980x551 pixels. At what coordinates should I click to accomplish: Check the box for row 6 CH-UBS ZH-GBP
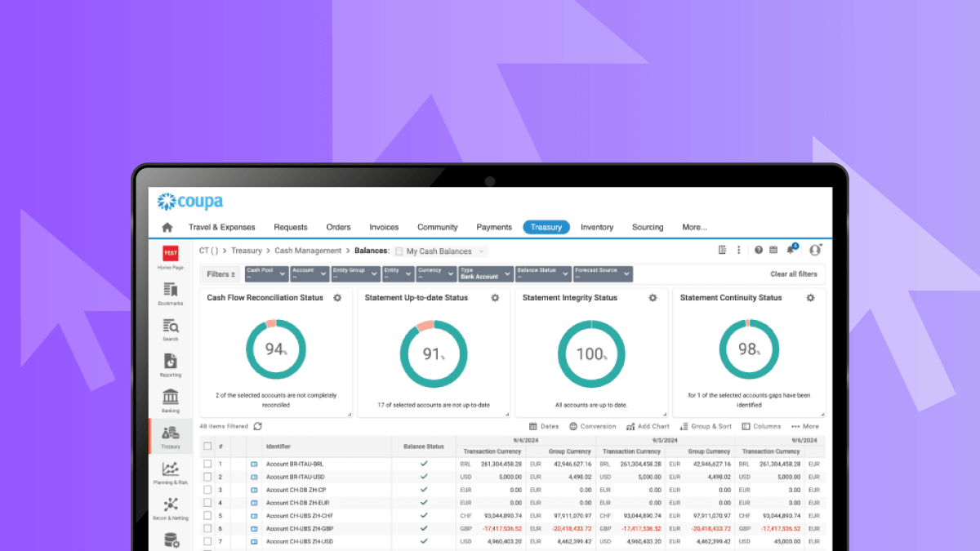click(207, 529)
